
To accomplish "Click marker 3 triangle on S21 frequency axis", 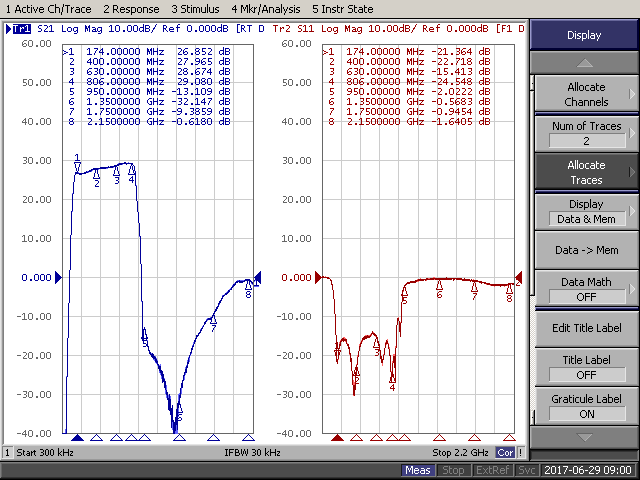I will [x=116, y=438].
